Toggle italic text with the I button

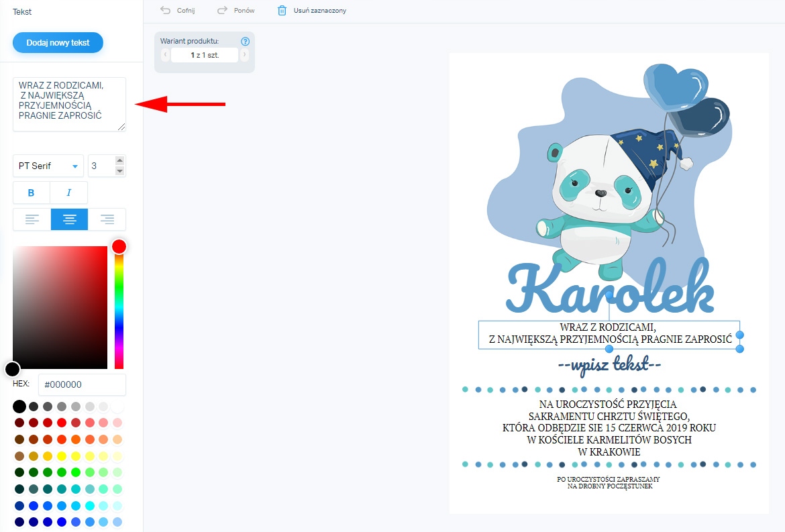69,193
